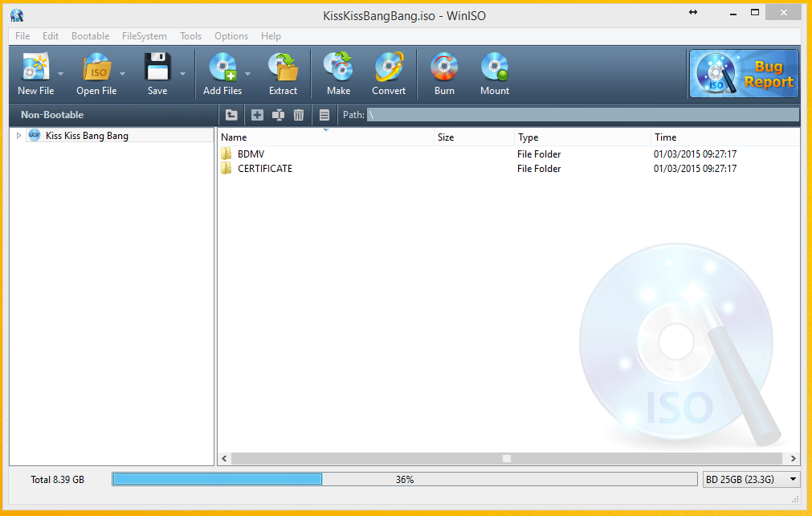Click inside the Path input field
Screen dimensions: 812x516
tap(583, 115)
